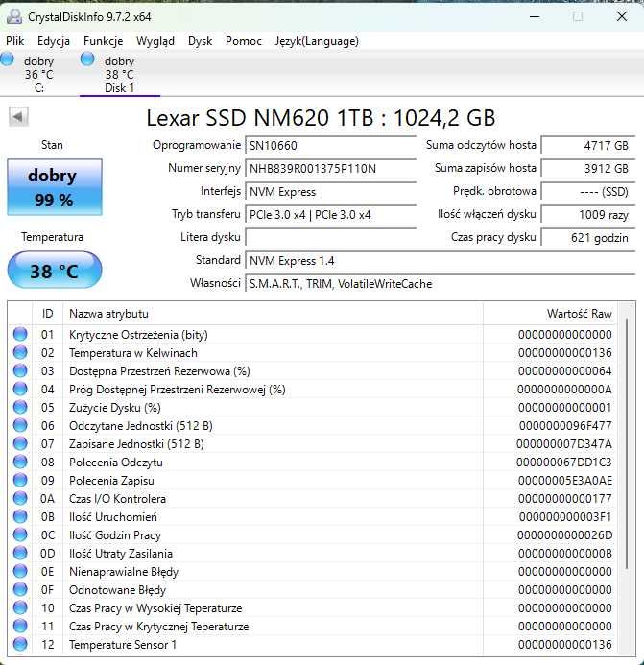
Task: Select the Zużycie Dysku (%) attribute name
Action: coord(115,408)
